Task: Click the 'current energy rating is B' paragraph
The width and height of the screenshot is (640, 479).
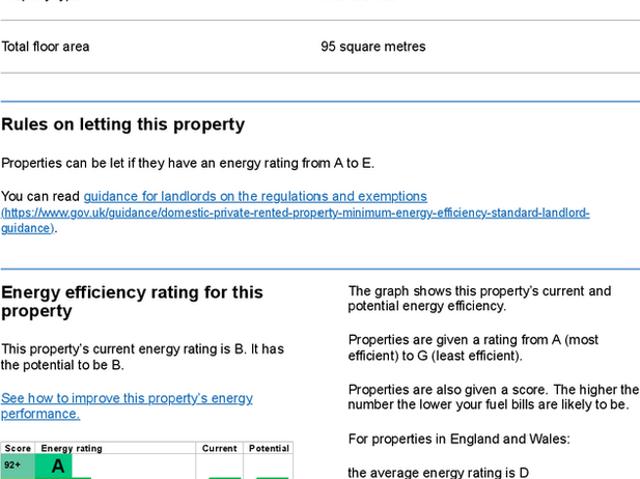Action: tap(143, 357)
